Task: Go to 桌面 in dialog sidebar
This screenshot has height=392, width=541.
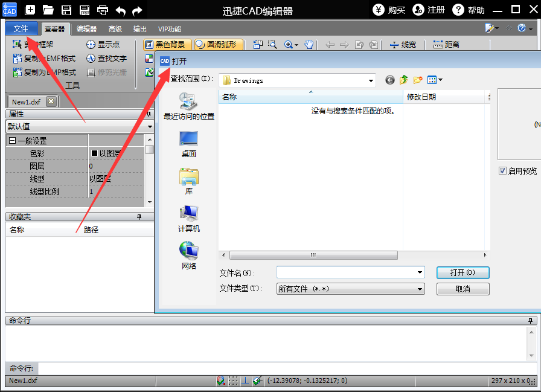Action: (x=189, y=144)
